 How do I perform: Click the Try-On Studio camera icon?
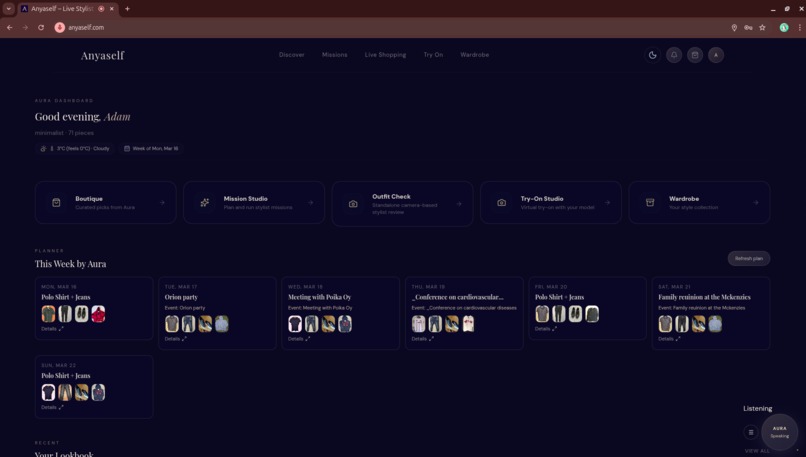[x=502, y=203]
